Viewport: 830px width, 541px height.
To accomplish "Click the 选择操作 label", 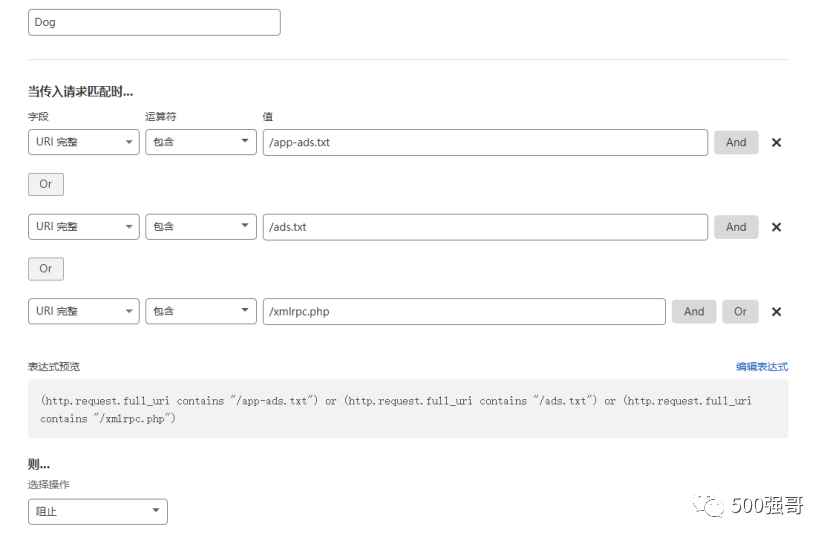I will [49, 484].
